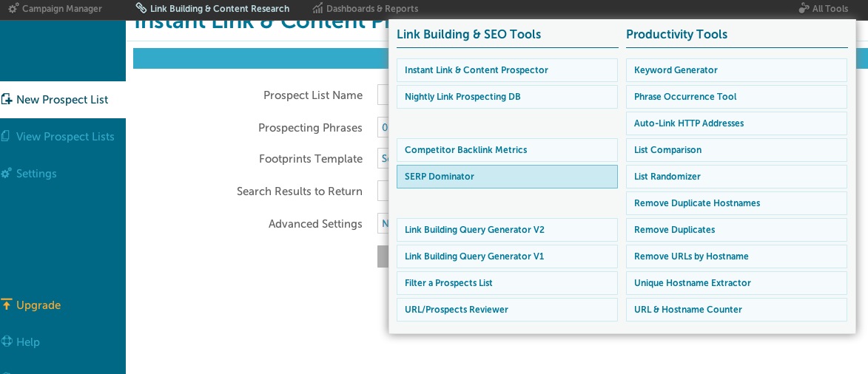The width and height of the screenshot is (868, 374).
Task: Select SERP Dominator tool
Action: [507, 177]
